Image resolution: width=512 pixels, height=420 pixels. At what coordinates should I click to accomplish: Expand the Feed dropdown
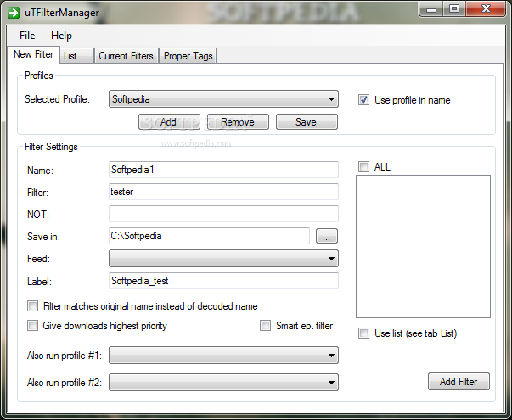tap(223, 259)
